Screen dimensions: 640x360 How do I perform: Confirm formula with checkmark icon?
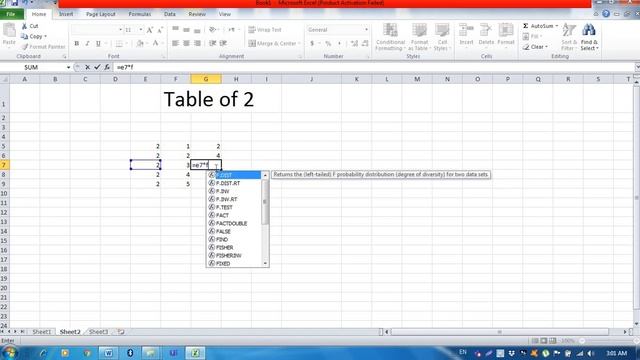pyautogui.click(x=97, y=67)
